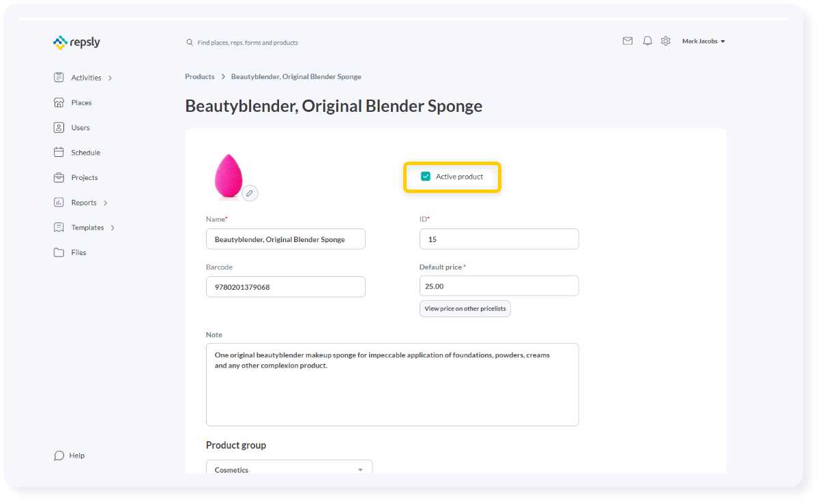Click the Activities clipboard icon
Viewport: 820px width, 504px height.
tap(59, 78)
